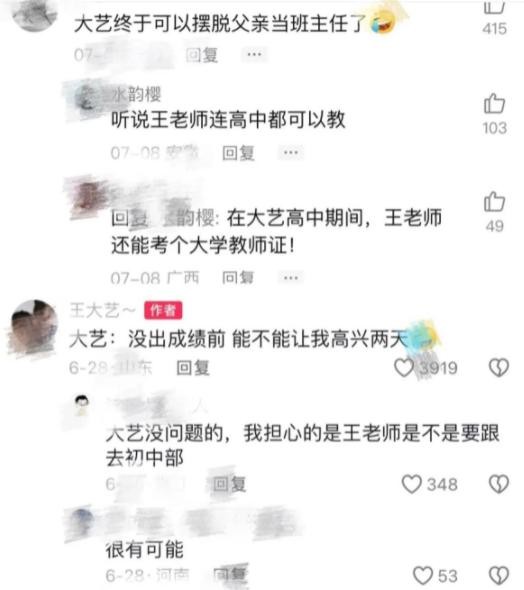Reply to 水韵樱's comment
The image size is (524, 590).
(238, 153)
